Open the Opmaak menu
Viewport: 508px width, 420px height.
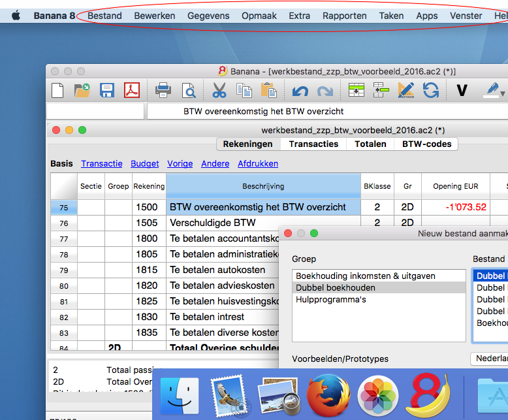[x=259, y=16]
